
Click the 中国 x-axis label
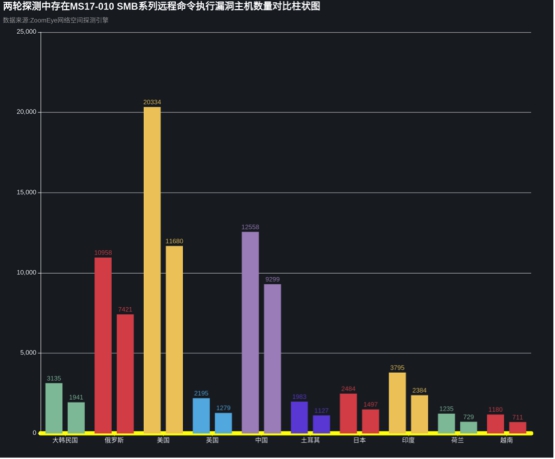(x=261, y=440)
